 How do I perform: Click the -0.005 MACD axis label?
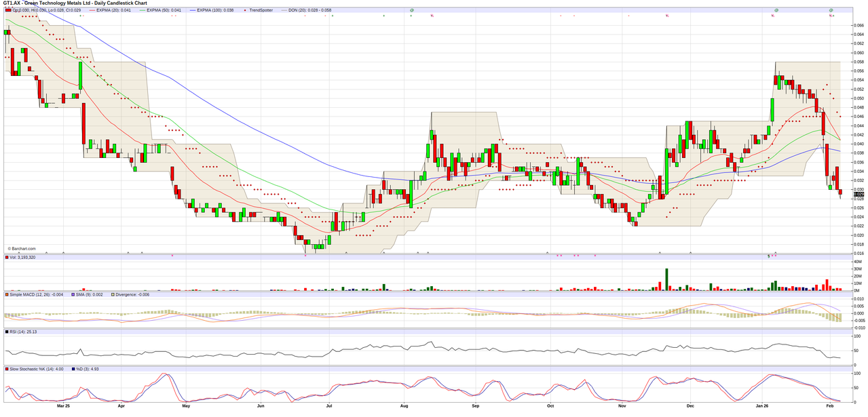[859, 321]
